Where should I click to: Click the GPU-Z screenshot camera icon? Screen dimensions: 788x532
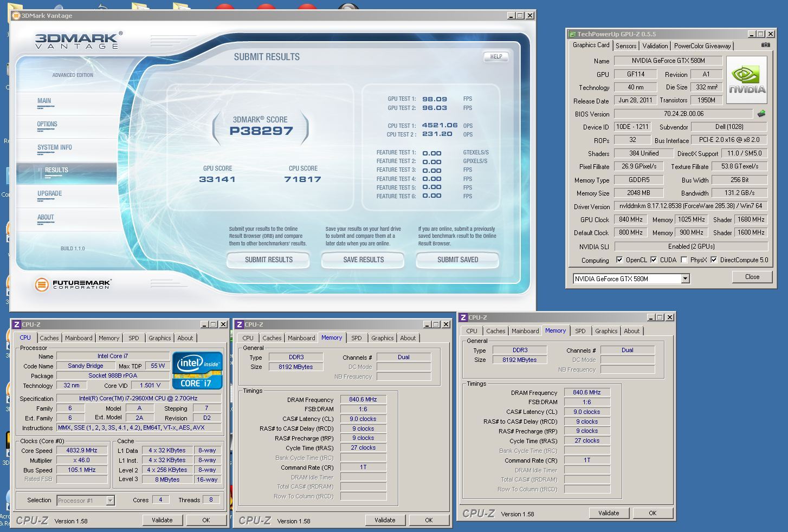click(x=765, y=46)
